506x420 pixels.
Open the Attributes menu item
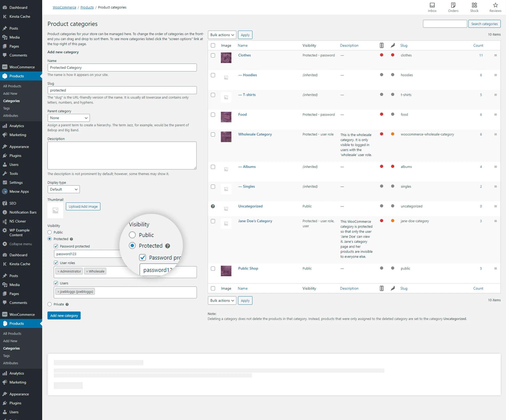click(x=11, y=115)
